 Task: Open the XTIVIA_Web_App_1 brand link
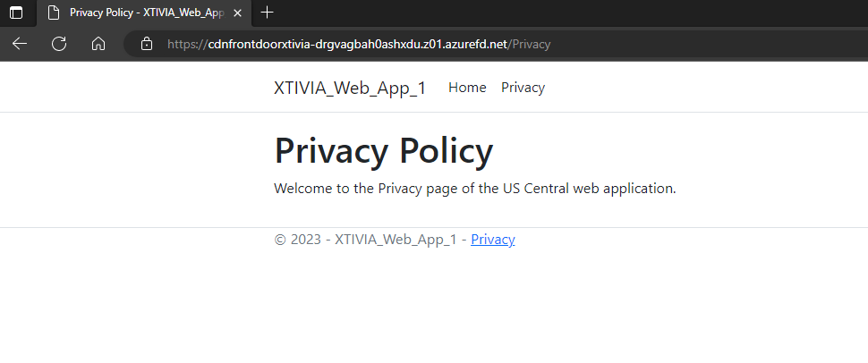pos(350,88)
